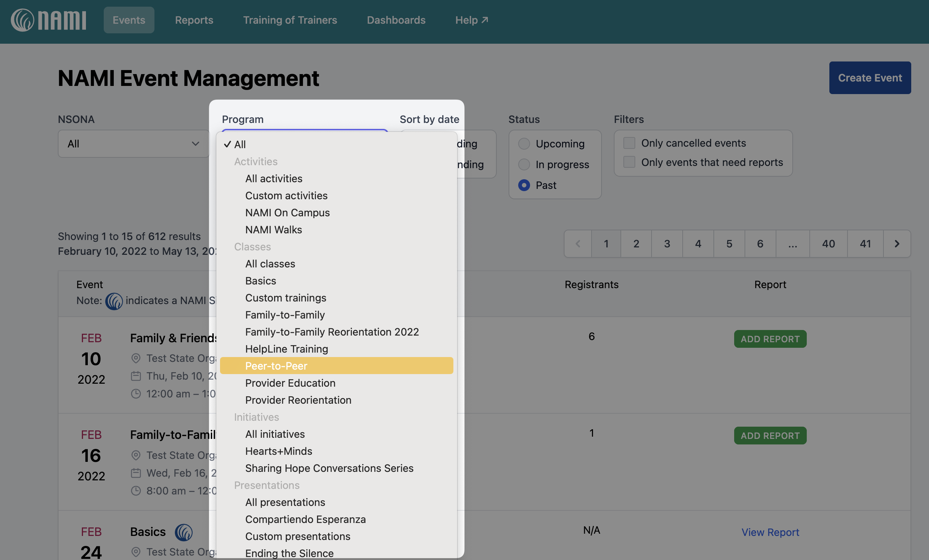Open the Family & Friends event title
This screenshot has height=560, width=929.
click(173, 338)
